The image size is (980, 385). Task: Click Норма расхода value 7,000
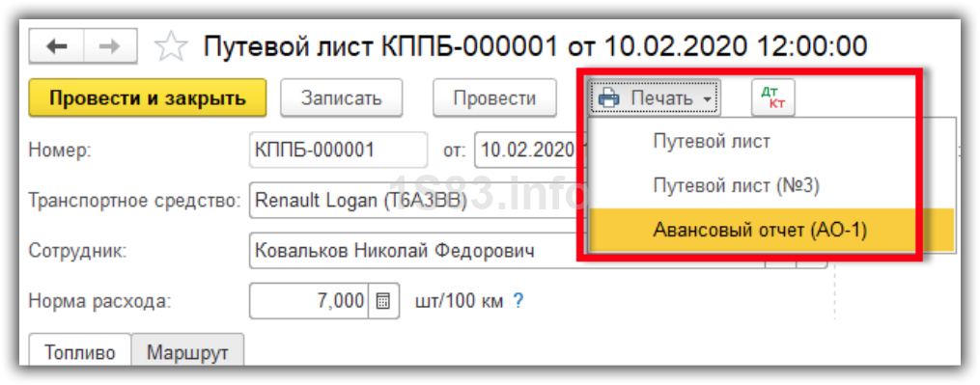(309, 301)
